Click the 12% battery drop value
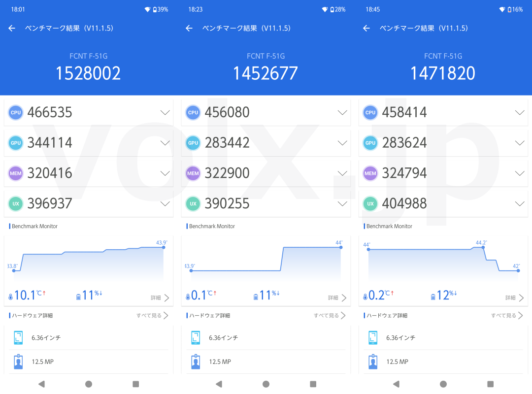Viewport: 532px width, 394px height. pyautogui.click(x=446, y=295)
